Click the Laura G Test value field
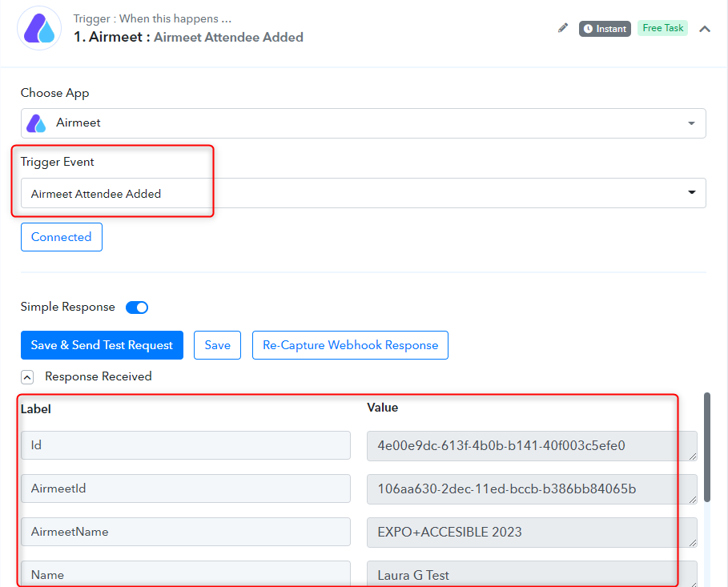The width and height of the screenshot is (728, 587). [532, 574]
